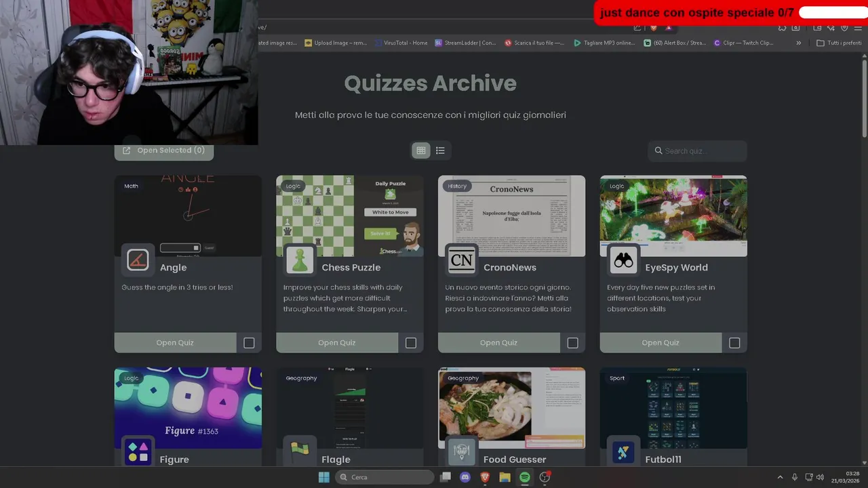Click the CronoNews CN logo icon

[x=462, y=260]
